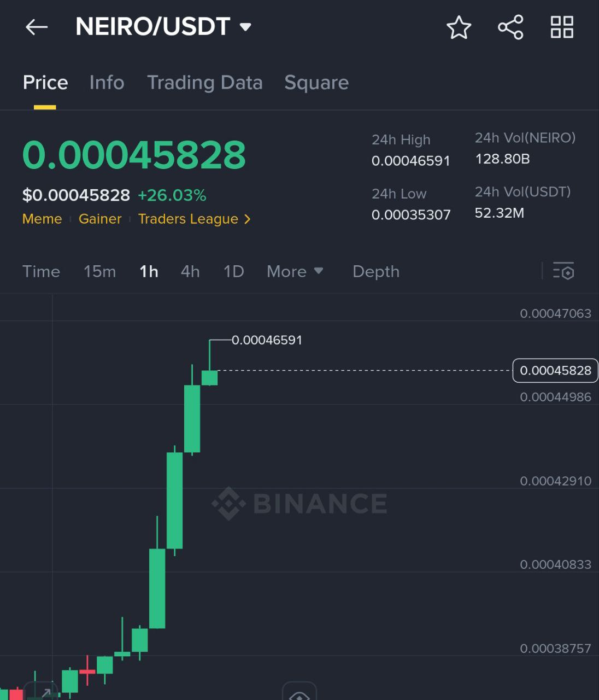Tap the 0.00044986 axis label
Viewport: 599px width, 700px height.
(x=555, y=397)
